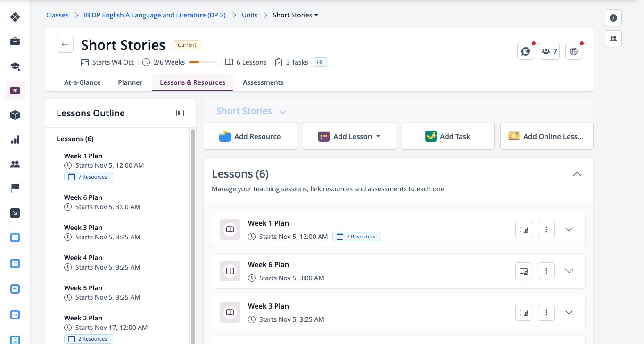644x344 pixels.
Task: Expand the Week 1 Plan lesson chevron
Action: point(569,229)
